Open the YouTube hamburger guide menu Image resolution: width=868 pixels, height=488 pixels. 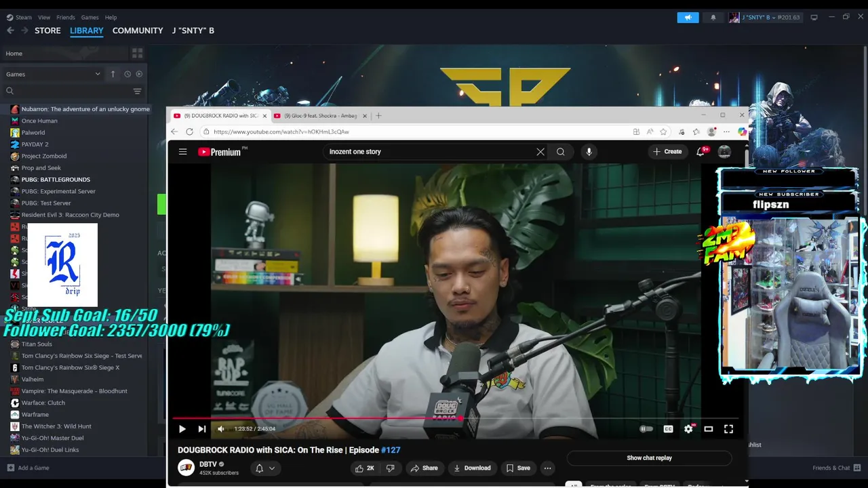[182, 152]
